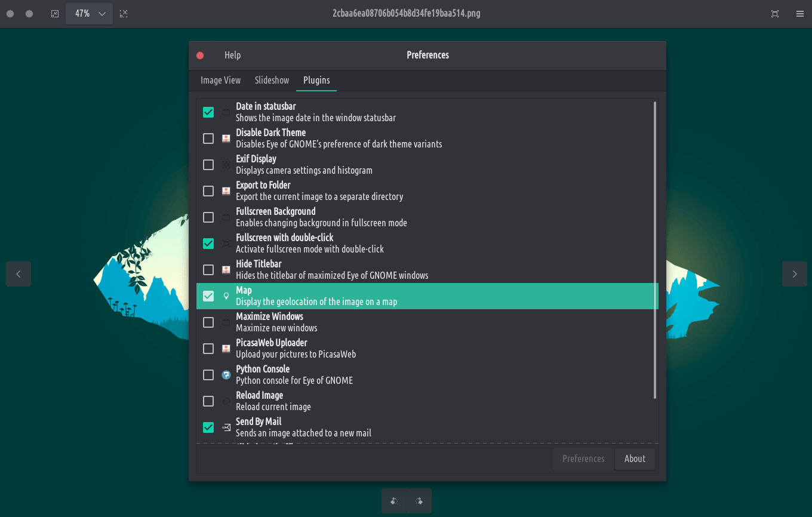Switch to the Slideshow tab
The width and height of the screenshot is (812, 517).
pos(272,80)
